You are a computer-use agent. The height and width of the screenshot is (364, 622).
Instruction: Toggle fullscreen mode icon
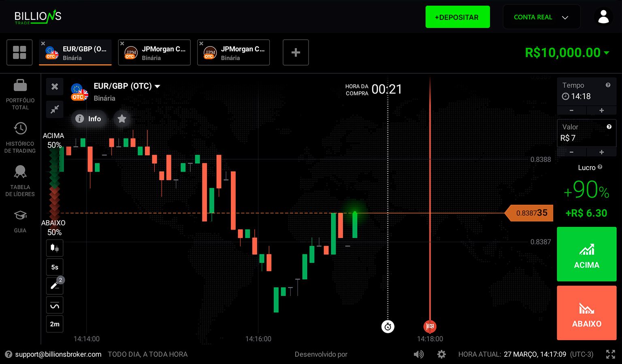pos(610,354)
